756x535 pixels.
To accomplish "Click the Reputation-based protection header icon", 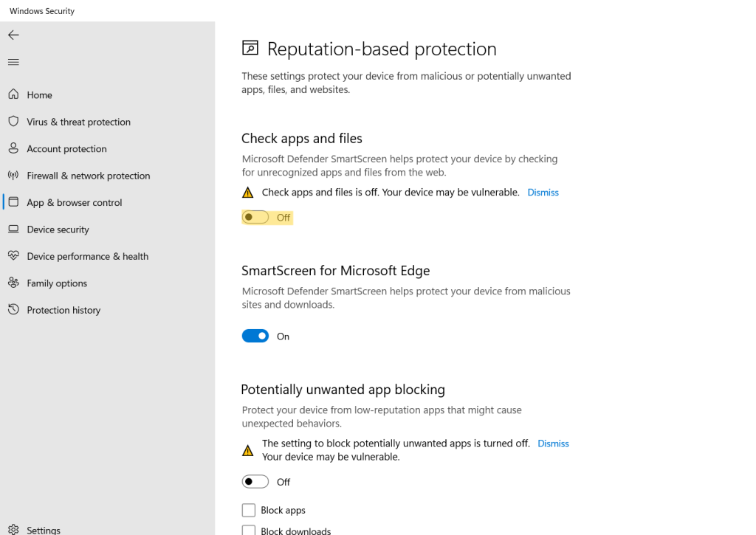I will point(250,49).
